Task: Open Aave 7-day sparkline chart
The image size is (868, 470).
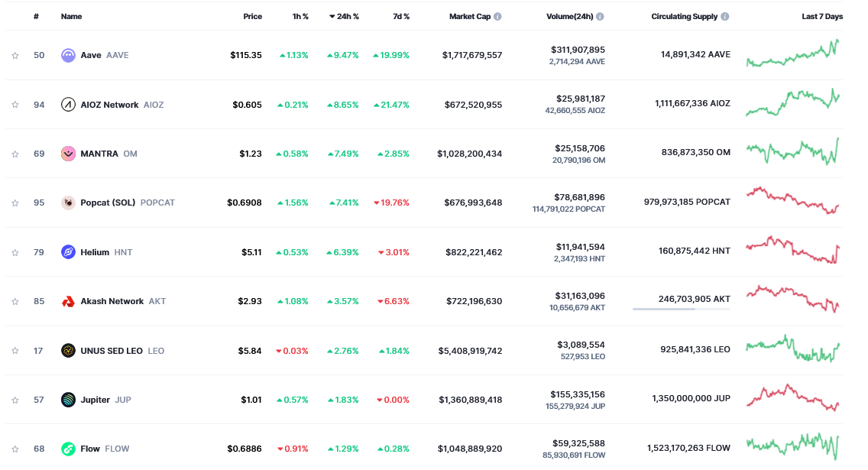Action: click(x=792, y=53)
